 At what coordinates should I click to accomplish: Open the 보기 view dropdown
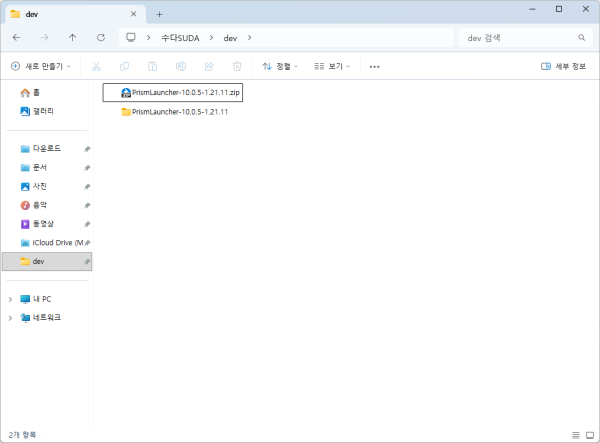pos(332,67)
